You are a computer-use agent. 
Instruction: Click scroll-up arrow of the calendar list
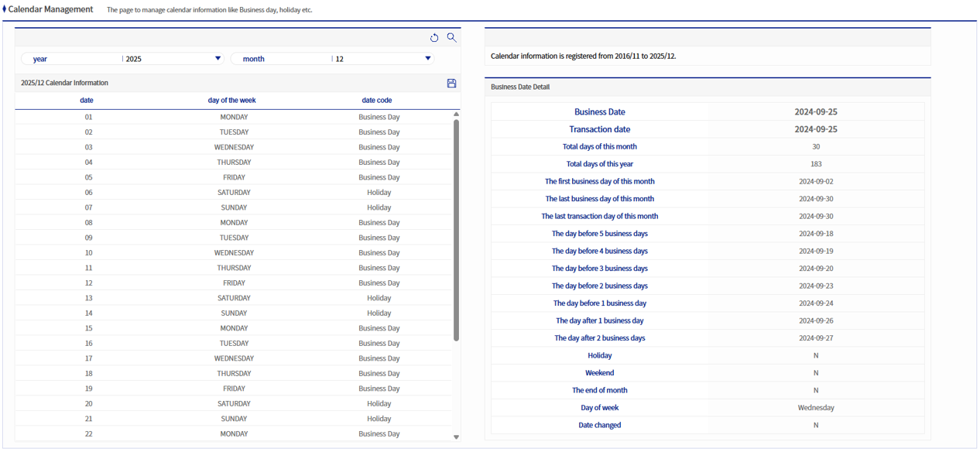tap(456, 114)
